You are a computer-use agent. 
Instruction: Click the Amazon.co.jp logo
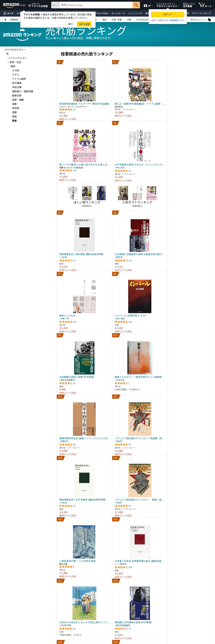click(14, 5)
